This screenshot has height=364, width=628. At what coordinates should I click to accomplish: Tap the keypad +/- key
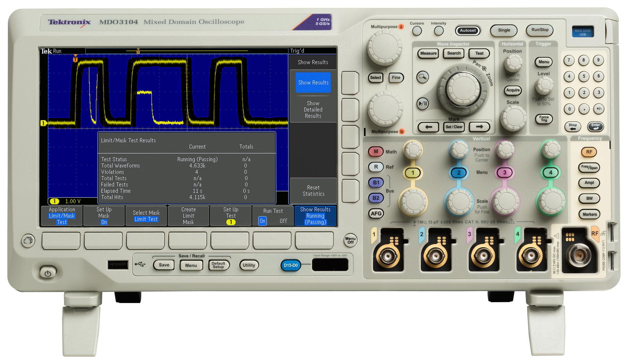click(599, 109)
